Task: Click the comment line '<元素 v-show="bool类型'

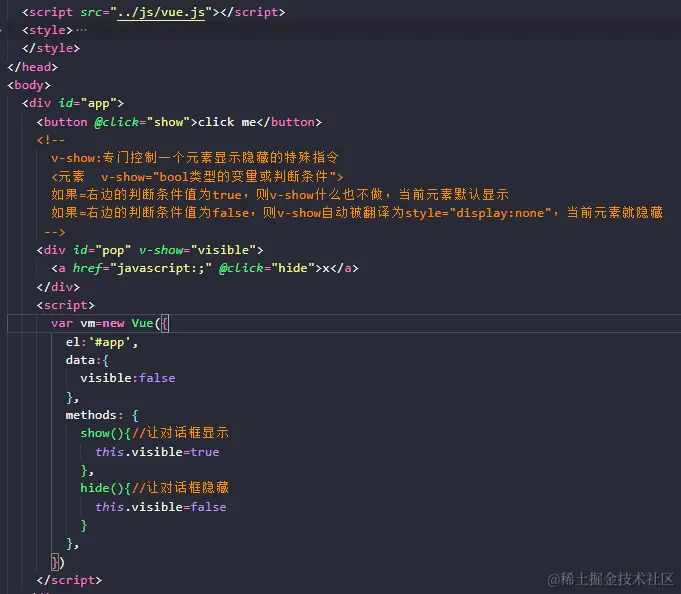Action: [x=197, y=176]
